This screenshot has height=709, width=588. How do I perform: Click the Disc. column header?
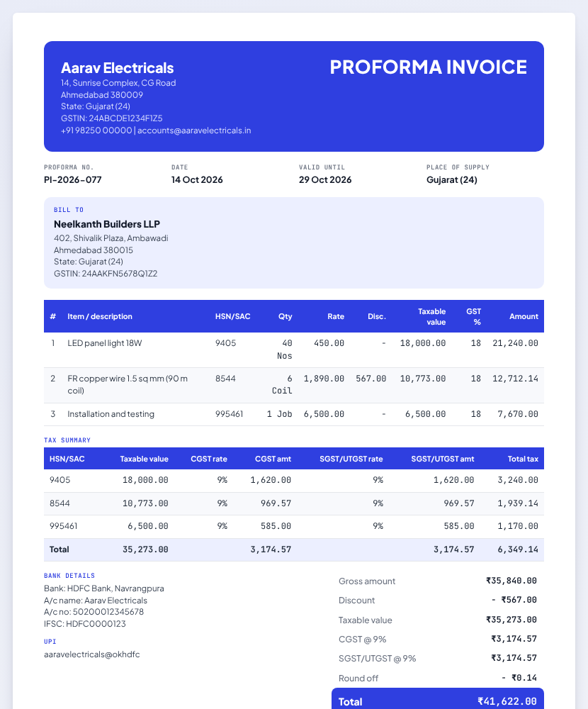tap(377, 316)
